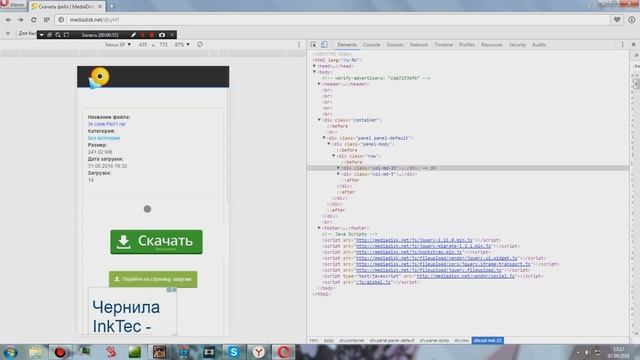This screenshot has width=640, height=360.
Task: Expand the header element node
Action: [319, 84]
